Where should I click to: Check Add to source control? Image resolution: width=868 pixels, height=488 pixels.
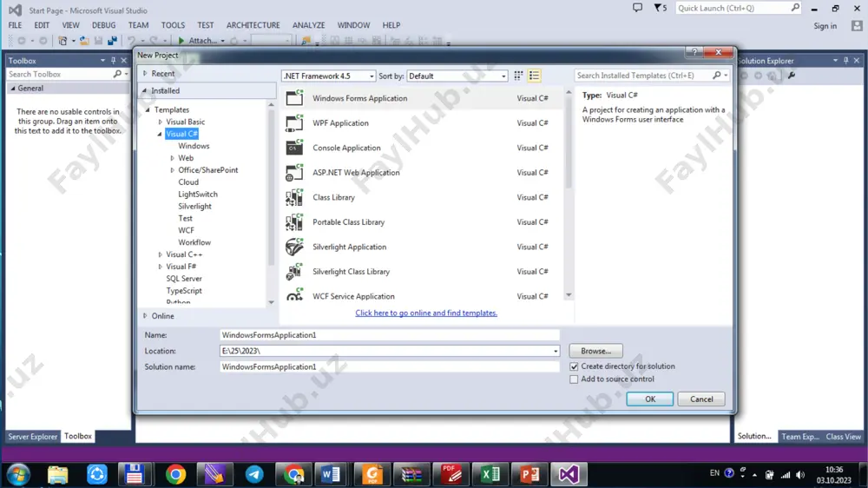[x=574, y=379]
